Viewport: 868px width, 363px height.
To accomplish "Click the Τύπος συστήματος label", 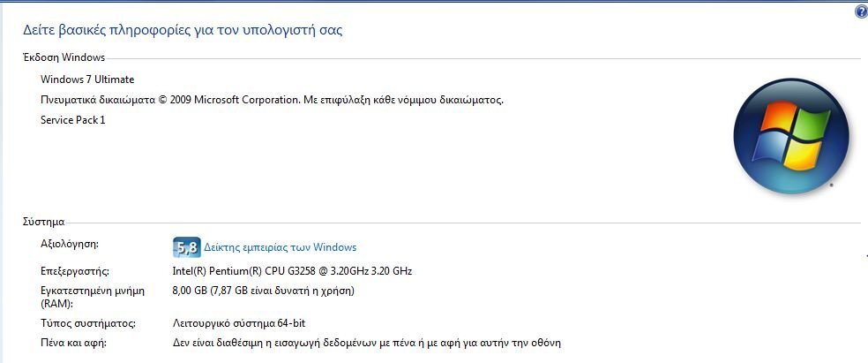I will tap(88, 323).
